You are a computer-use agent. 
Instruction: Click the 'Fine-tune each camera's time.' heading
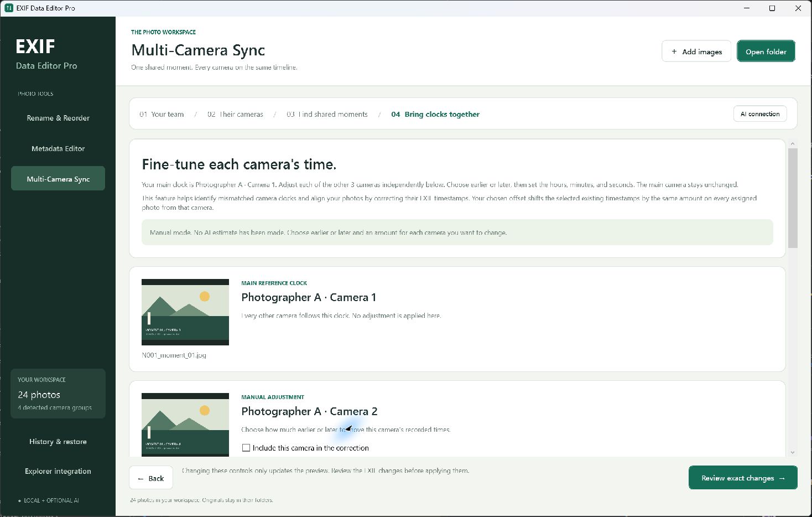tap(239, 164)
